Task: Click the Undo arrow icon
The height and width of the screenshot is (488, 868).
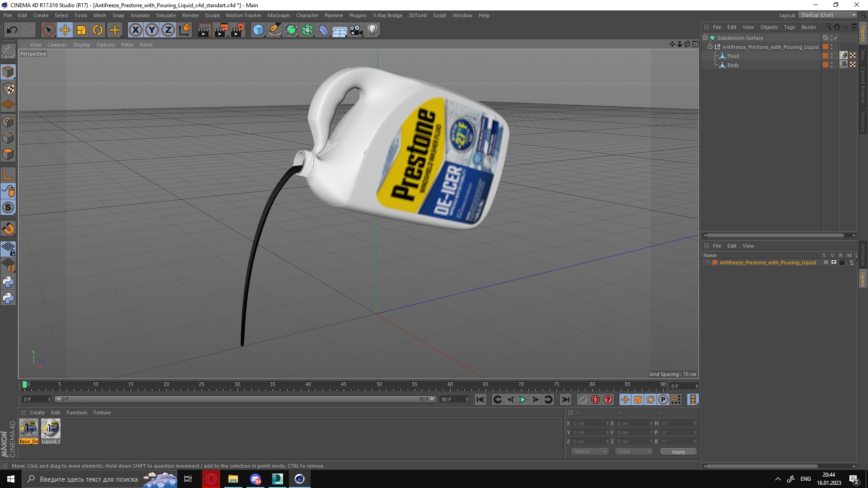Action: [12, 30]
